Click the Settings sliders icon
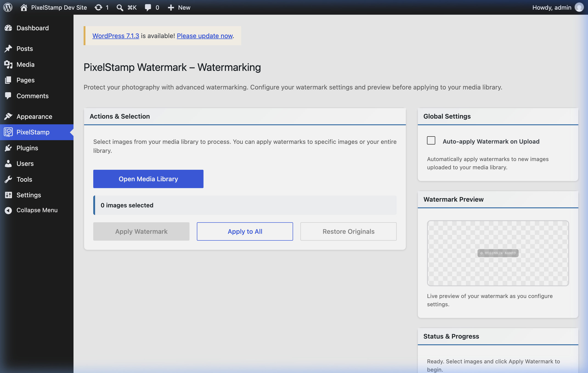The width and height of the screenshot is (588, 373). (x=8, y=195)
